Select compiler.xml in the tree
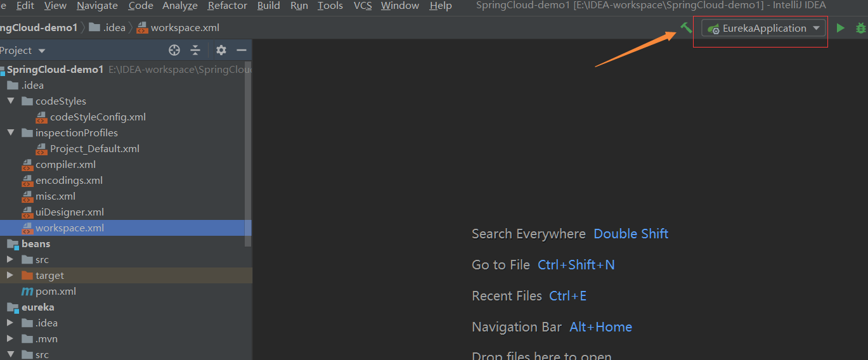868x360 pixels. [66, 165]
